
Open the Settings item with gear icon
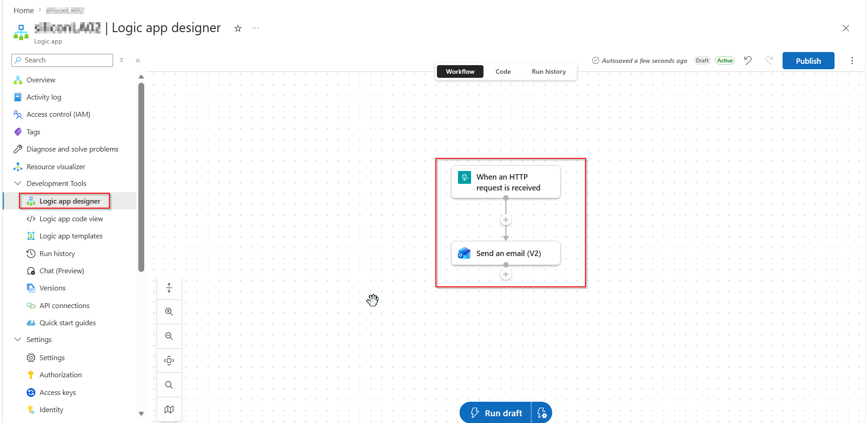pos(52,358)
